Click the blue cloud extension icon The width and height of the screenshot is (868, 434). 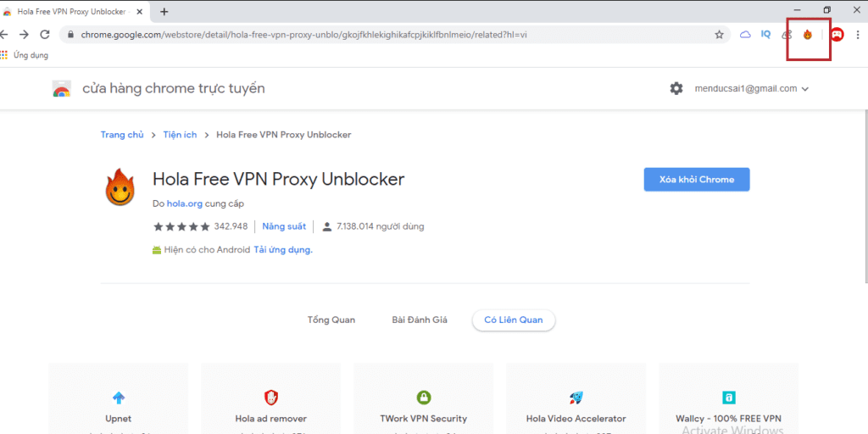[x=745, y=35]
